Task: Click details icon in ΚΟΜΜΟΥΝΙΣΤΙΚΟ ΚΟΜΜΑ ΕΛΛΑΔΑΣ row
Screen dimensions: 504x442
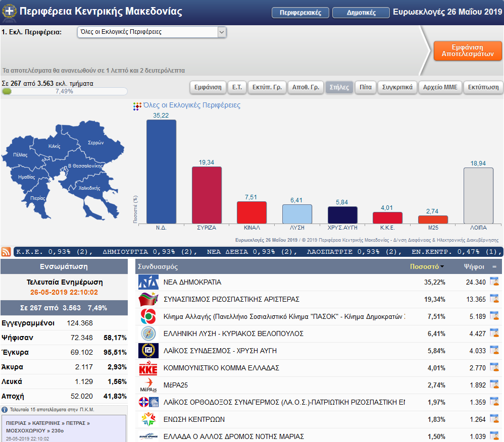Action: pos(494,368)
